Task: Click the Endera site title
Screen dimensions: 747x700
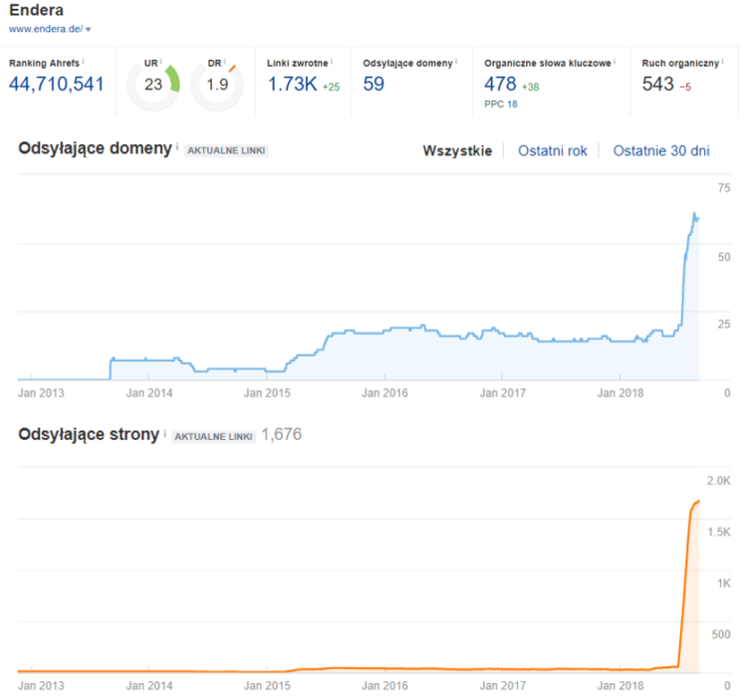Action: [x=36, y=10]
